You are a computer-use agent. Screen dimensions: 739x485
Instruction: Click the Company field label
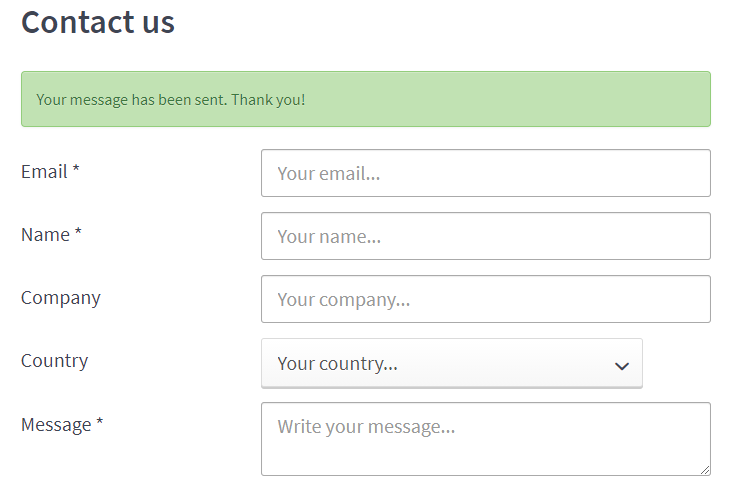pyautogui.click(x=61, y=298)
